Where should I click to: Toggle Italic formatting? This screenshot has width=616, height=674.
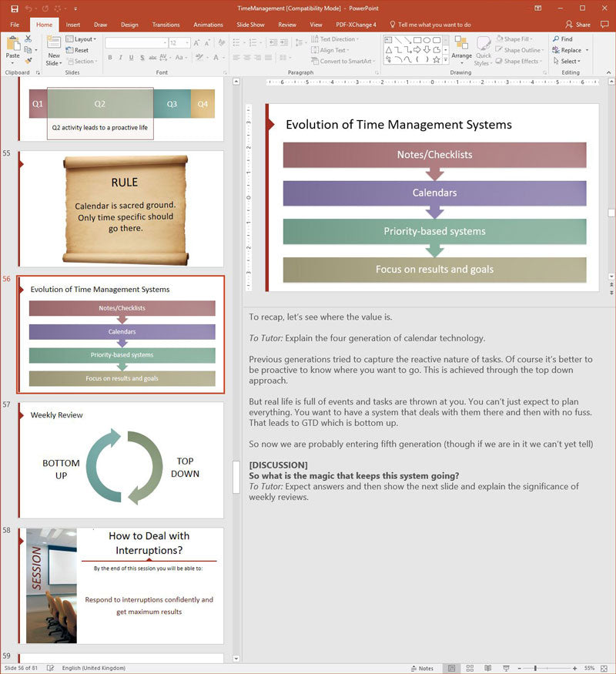pos(121,57)
